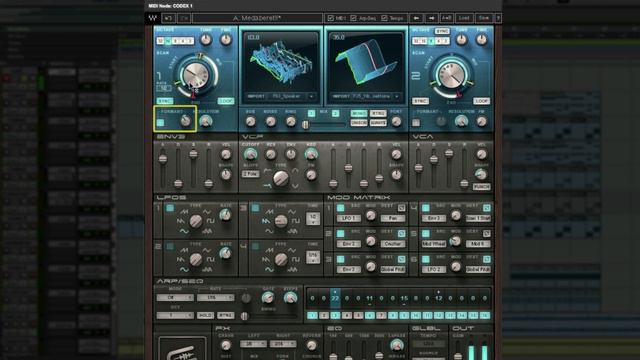Toggle oscillator 1 Sync button
The image size is (640, 360).
pos(165,100)
